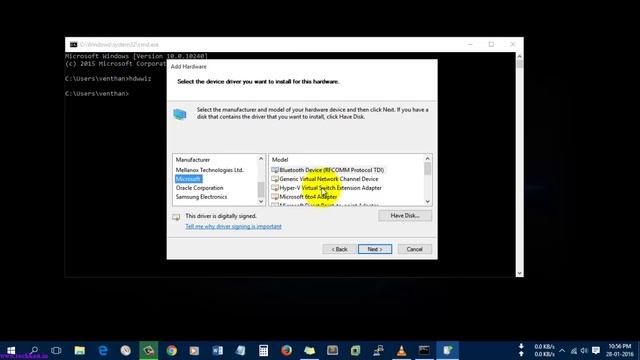This screenshot has height=360, width=640.
Task: Click up arrow of Model list scrollbar
Action: (x=427, y=159)
